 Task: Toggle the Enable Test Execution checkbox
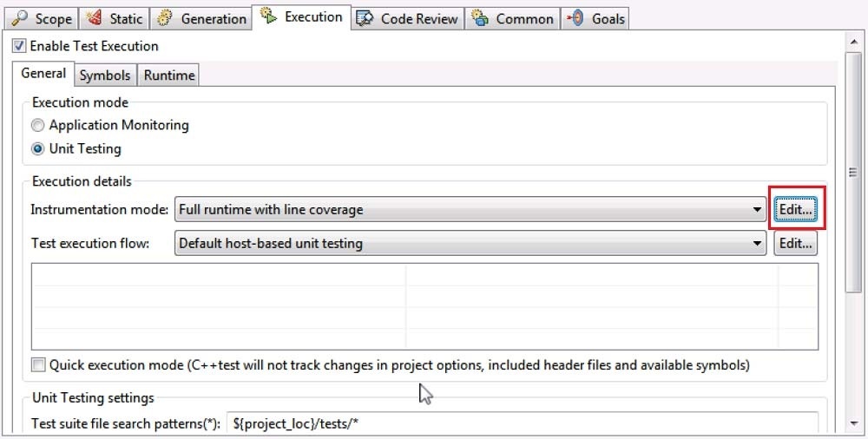click(19, 46)
